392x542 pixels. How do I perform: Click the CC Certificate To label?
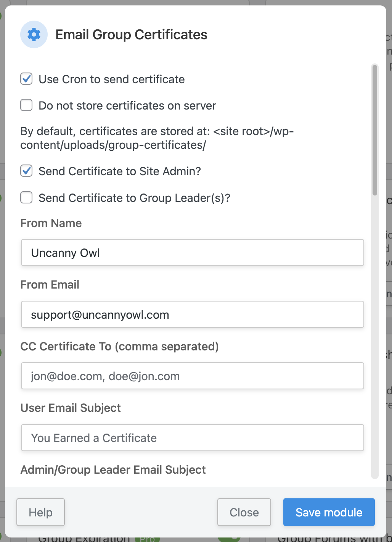click(119, 347)
